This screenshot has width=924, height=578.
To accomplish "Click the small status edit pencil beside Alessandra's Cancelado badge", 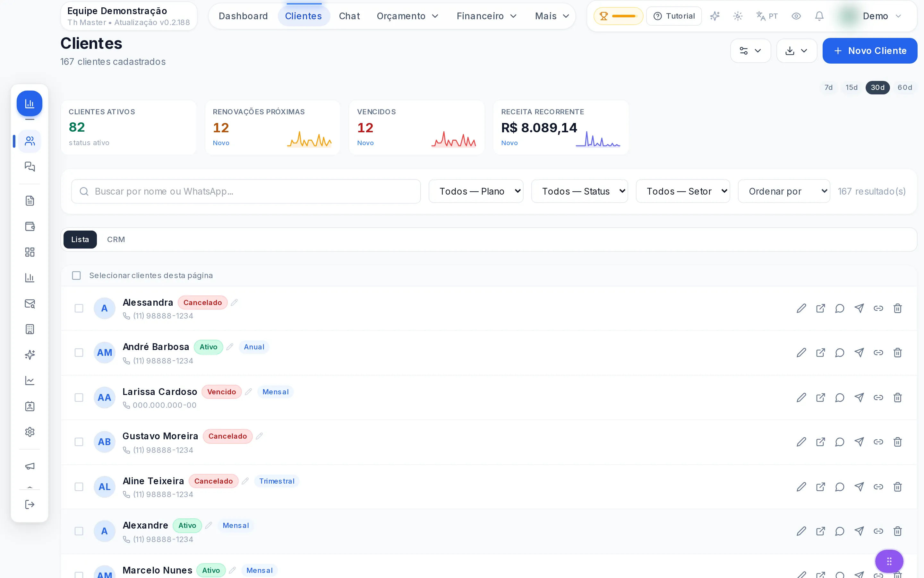I will pyautogui.click(x=234, y=302).
